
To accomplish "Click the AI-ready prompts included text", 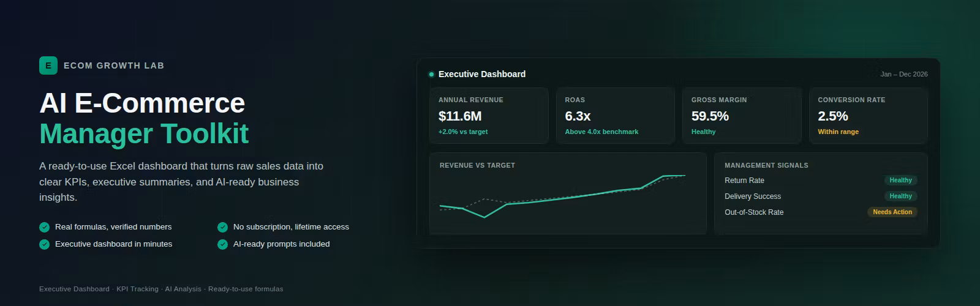I will coord(281,244).
